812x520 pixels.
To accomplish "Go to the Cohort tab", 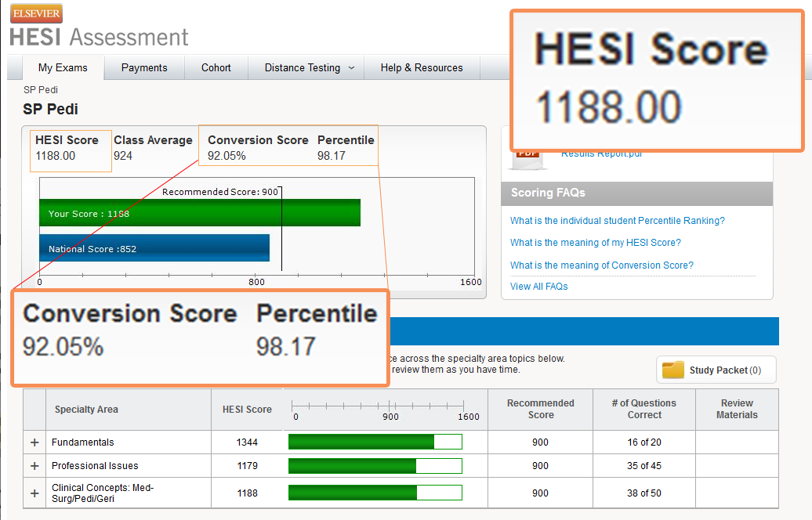I will pos(216,68).
